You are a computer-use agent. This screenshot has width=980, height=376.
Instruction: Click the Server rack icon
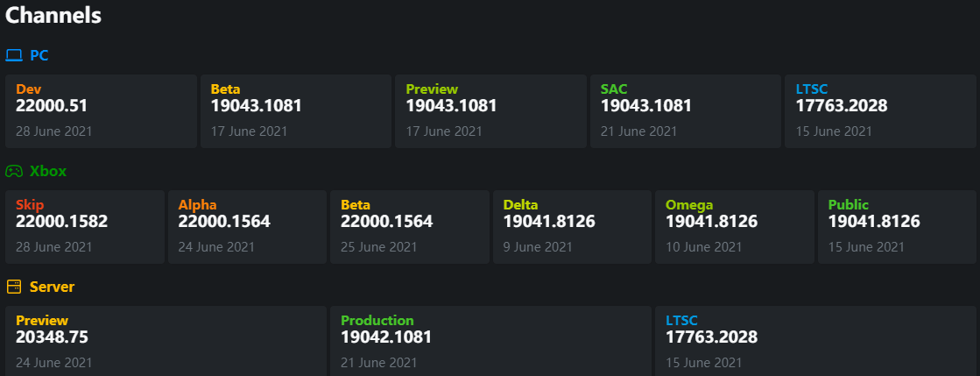[x=14, y=287]
